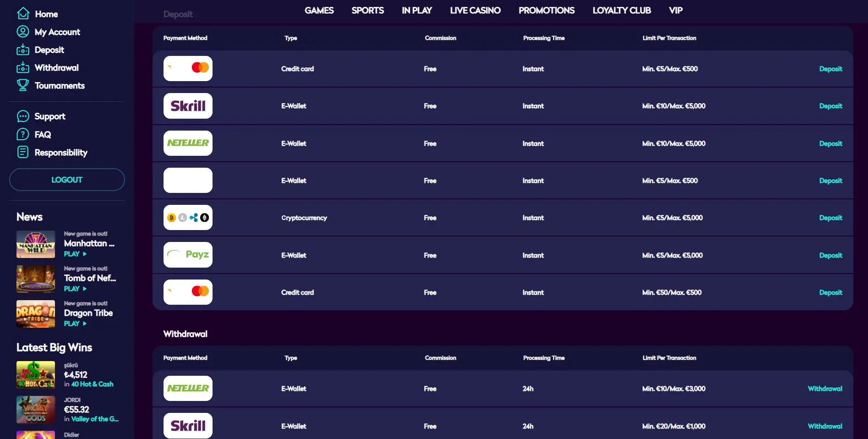The image size is (868, 439).
Task: Click PLAY link under Manhattan news
Action: coord(75,254)
